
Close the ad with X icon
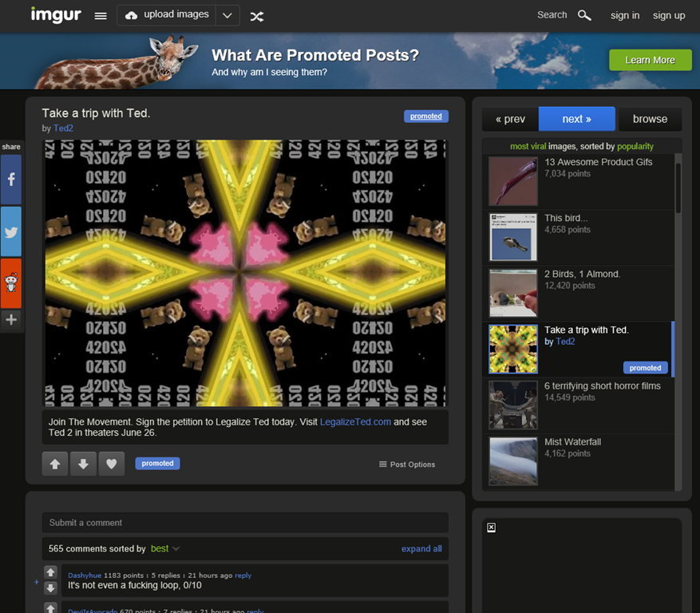(491, 528)
